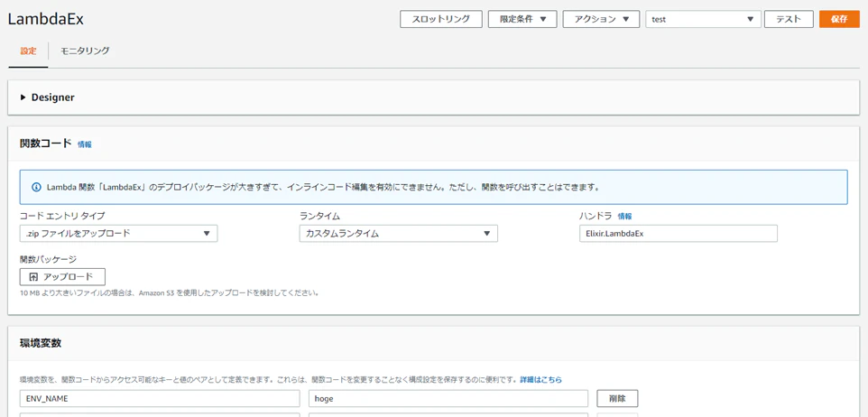Click the テスト button
The image size is (868, 417).
coord(789,19)
